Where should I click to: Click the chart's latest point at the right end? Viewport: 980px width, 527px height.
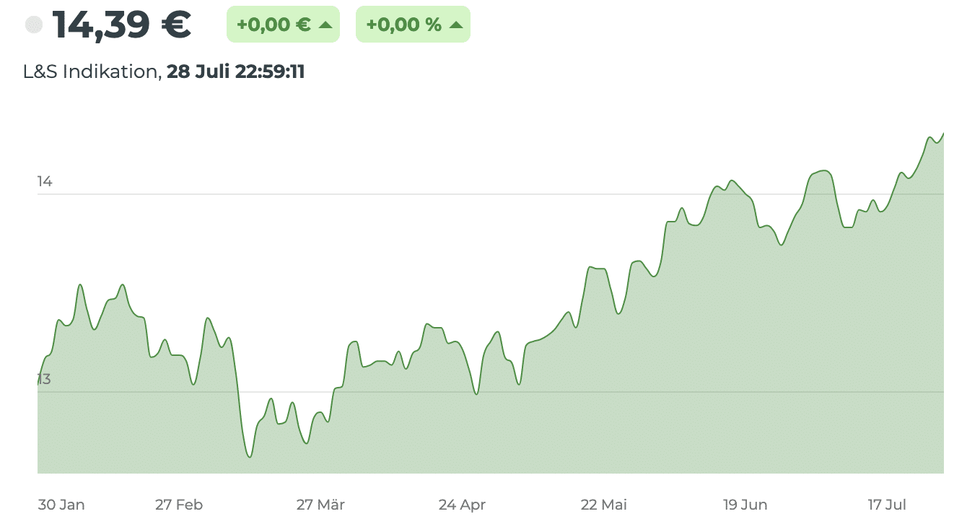click(x=943, y=134)
